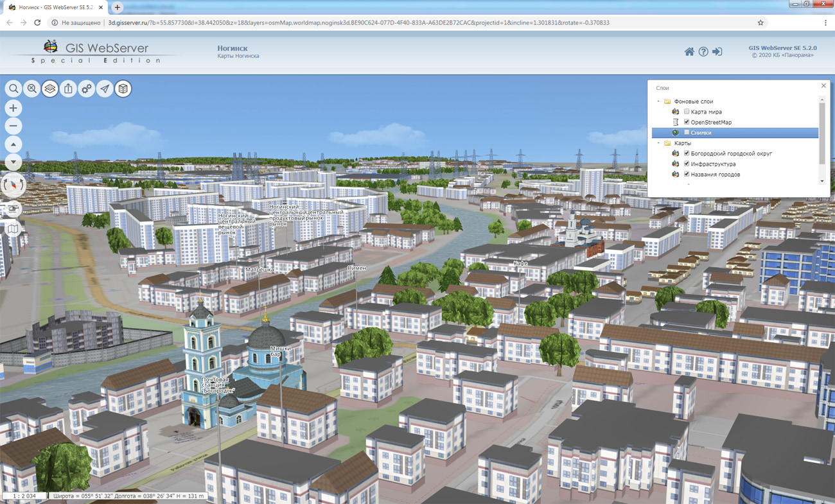Open the gears settings tool
The width and height of the screenshot is (835, 504).
coord(86,89)
